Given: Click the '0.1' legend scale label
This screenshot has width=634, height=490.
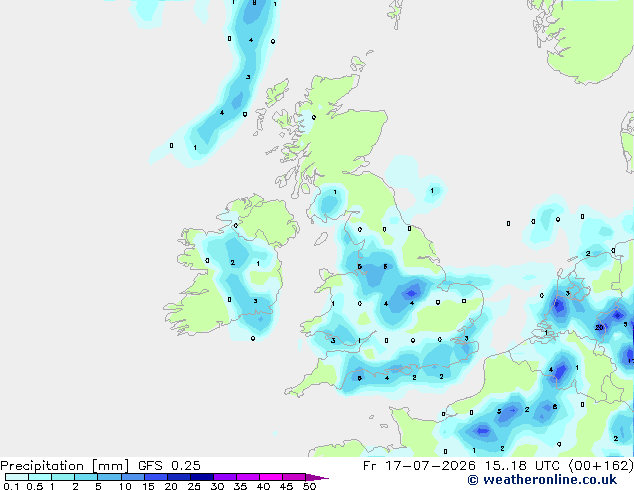Looking at the screenshot, I should (x=11, y=486).
